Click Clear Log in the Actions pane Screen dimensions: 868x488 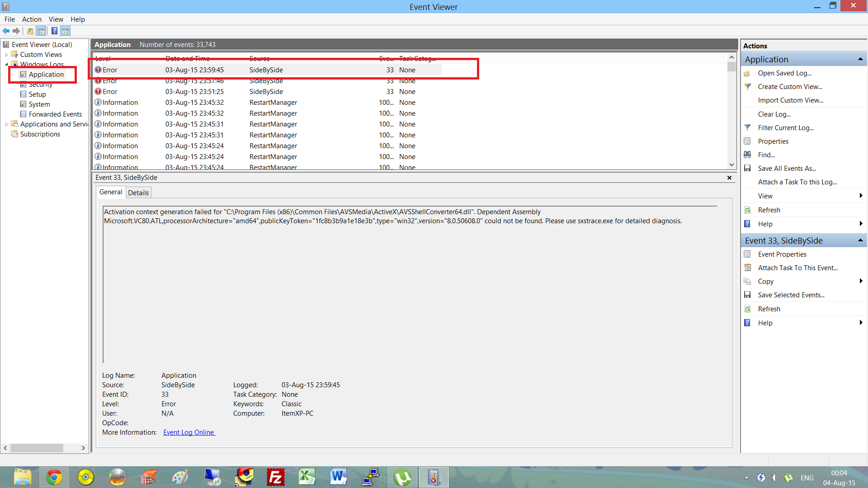[x=774, y=114]
